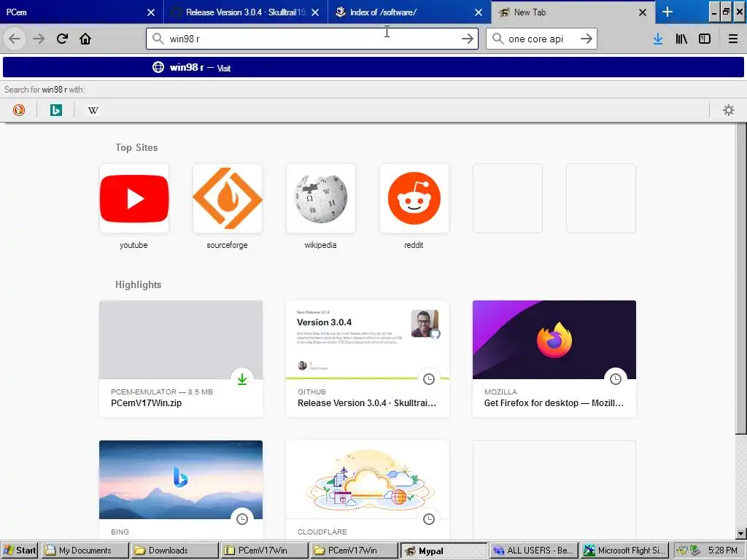Image resolution: width=747 pixels, height=560 pixels.
Task: Click the page vertical scrollbar thumb
Action: pyautogui.click(x=740, y=278)
